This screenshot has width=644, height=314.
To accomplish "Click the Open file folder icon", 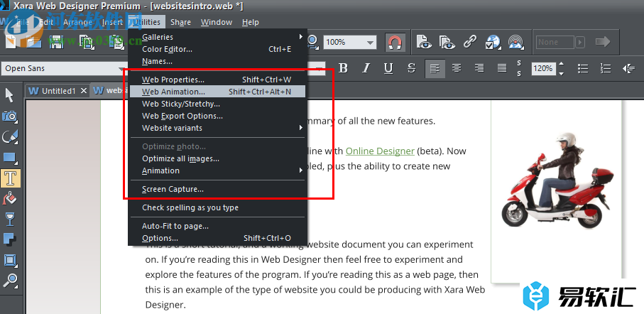I will pos(33,41).
